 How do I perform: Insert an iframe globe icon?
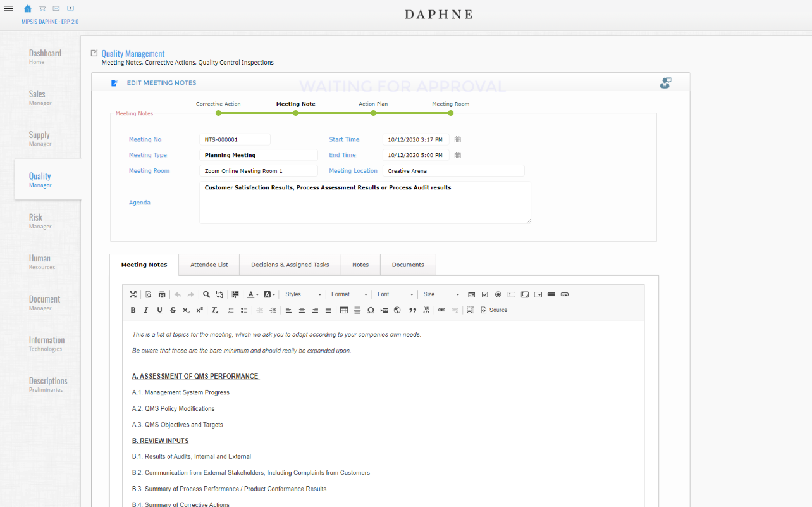coord(397,310)
